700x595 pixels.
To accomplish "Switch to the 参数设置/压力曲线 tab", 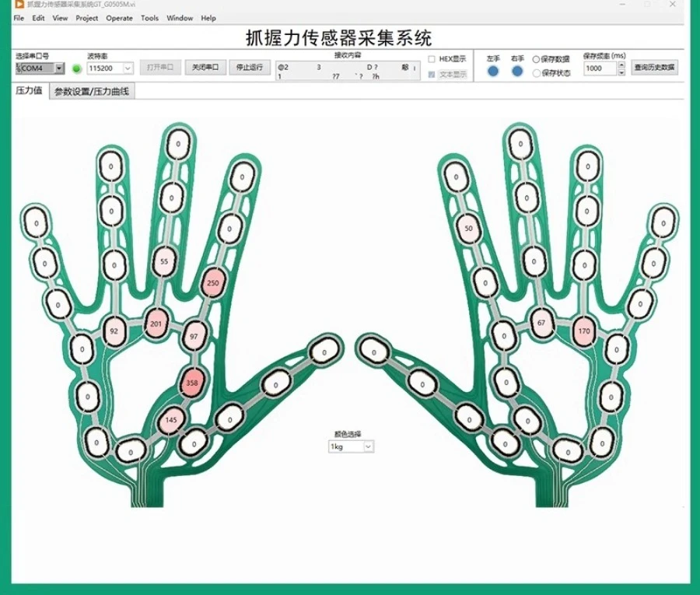I will (92, 92).
